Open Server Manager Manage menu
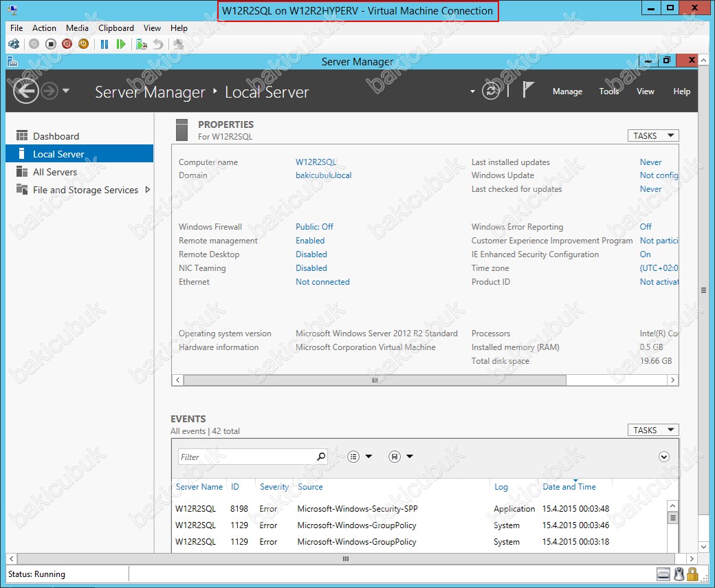The height and width of the screenshot is (588, 715). click(x=567, y=91)
